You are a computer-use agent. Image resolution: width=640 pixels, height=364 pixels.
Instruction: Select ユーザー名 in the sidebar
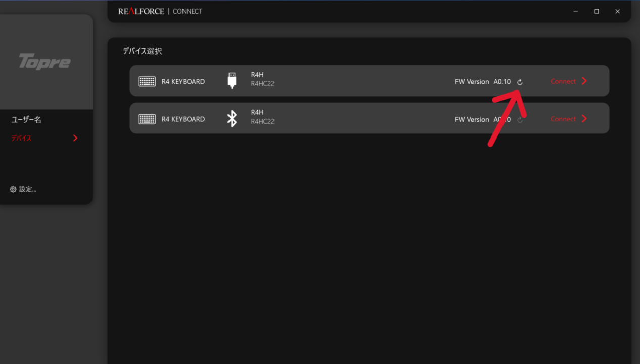26,120
